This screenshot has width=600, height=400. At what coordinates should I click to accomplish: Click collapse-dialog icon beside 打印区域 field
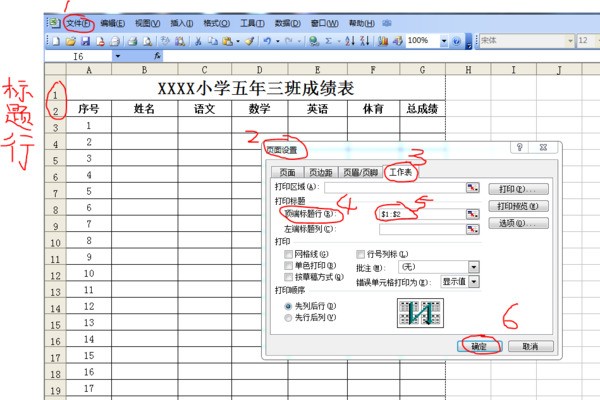click(473, 187)
